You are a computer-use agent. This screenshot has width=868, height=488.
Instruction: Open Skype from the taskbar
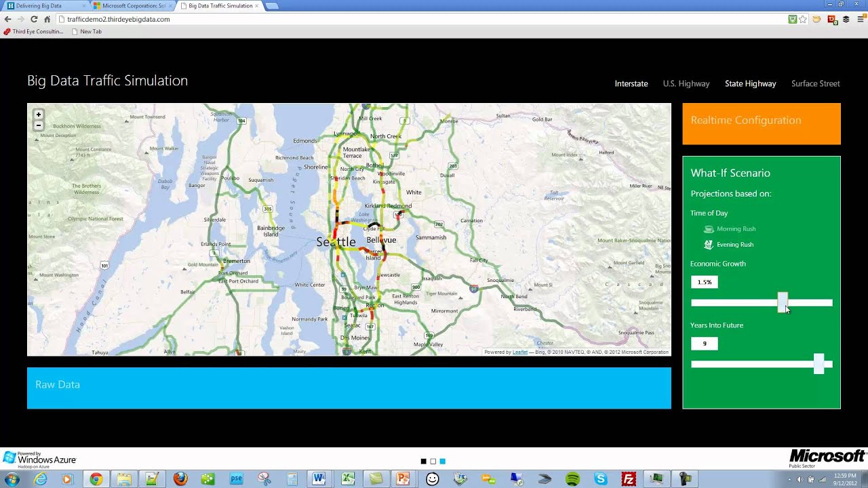601,479
